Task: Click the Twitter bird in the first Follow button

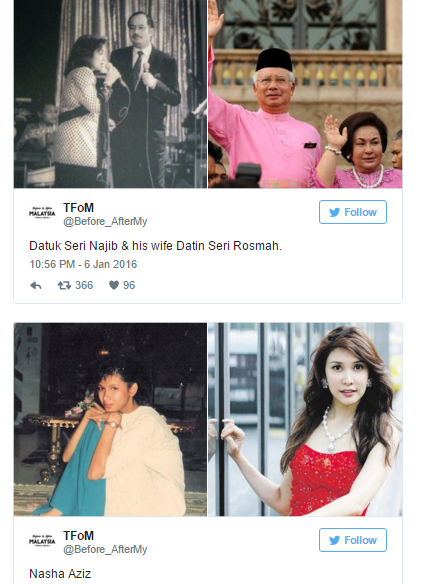Action: point(334,212)
